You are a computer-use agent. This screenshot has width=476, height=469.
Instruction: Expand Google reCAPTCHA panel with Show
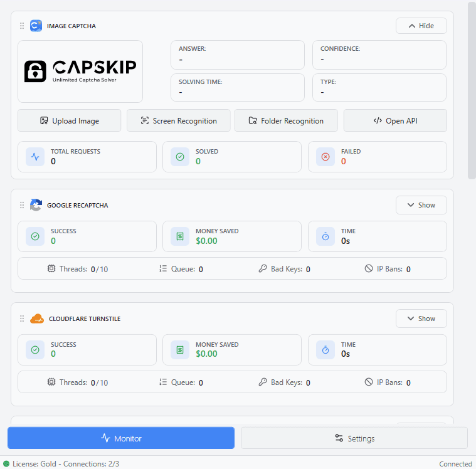pyautogui.click(x=421, y=205)
